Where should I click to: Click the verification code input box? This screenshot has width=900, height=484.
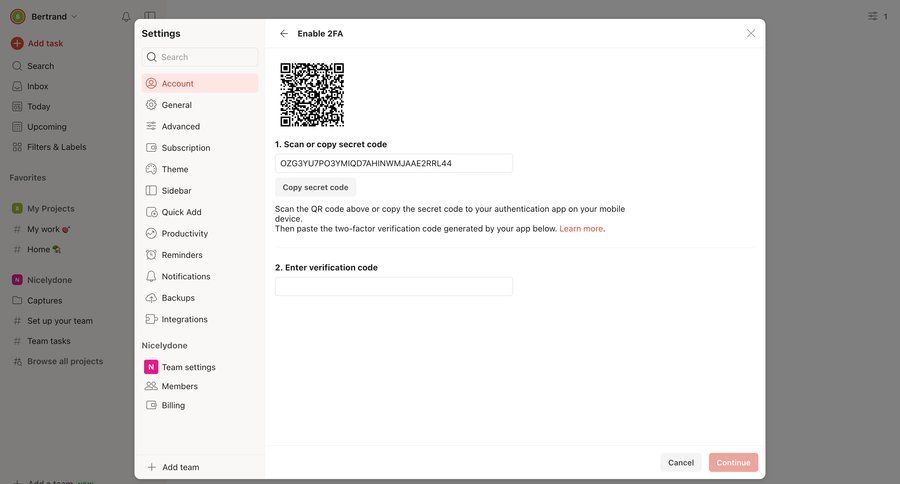pyautogui.click(x=394, y=286)
